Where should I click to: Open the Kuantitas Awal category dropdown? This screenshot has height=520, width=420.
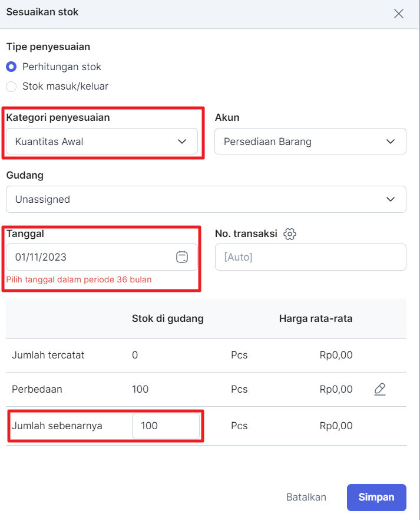pos(102,141)
